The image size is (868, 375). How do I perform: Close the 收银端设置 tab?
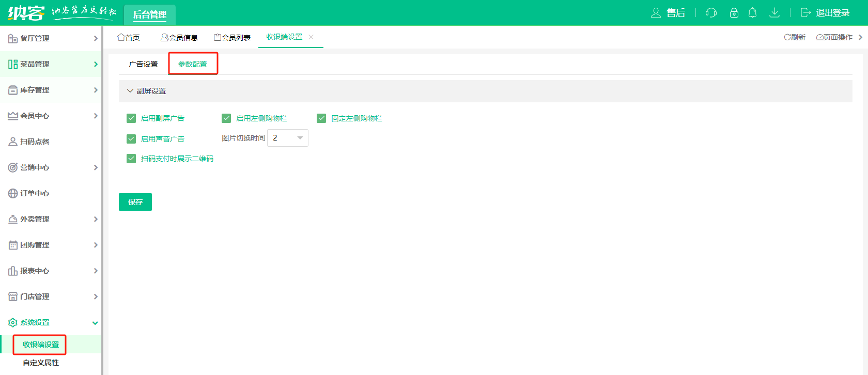click(311, 37)
